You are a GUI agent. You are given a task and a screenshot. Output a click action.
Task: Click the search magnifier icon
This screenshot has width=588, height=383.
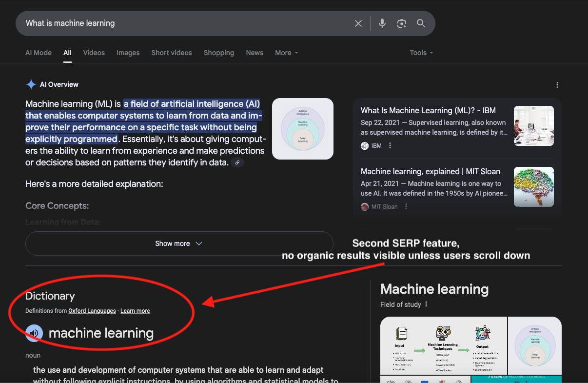tap(421, 23)
